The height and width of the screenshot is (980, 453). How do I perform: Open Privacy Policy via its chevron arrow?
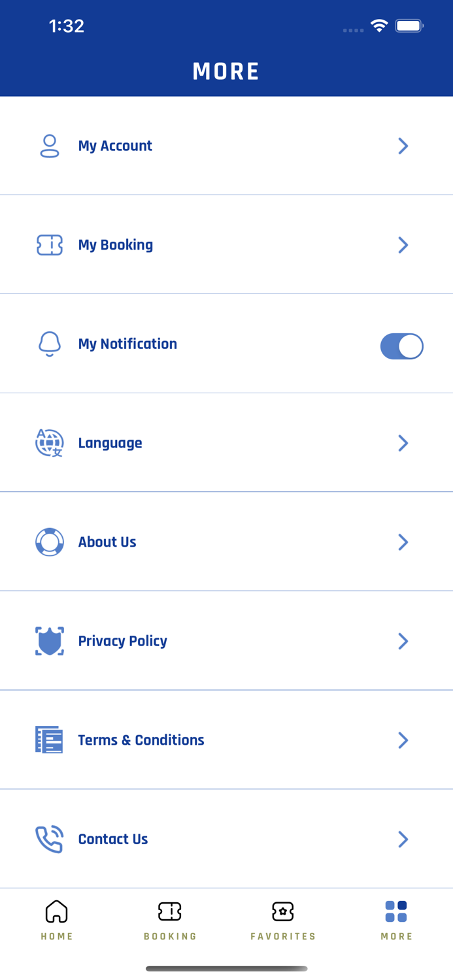403,641
